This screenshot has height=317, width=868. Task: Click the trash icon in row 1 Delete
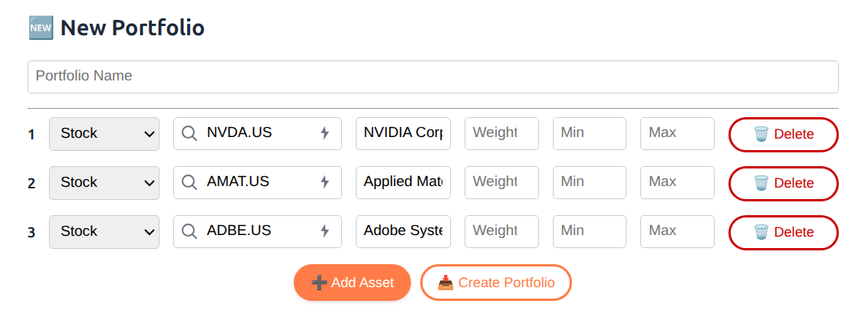click(x=761, y=134)
